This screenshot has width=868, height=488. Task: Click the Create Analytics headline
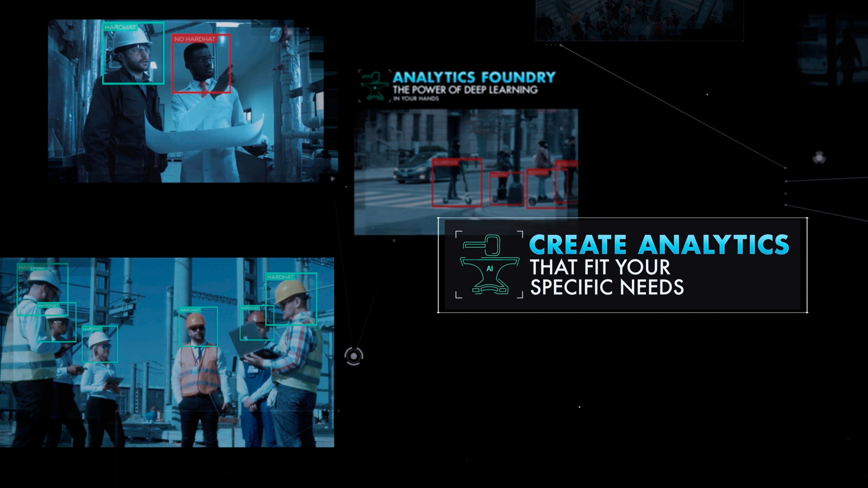tap(659, 244)
